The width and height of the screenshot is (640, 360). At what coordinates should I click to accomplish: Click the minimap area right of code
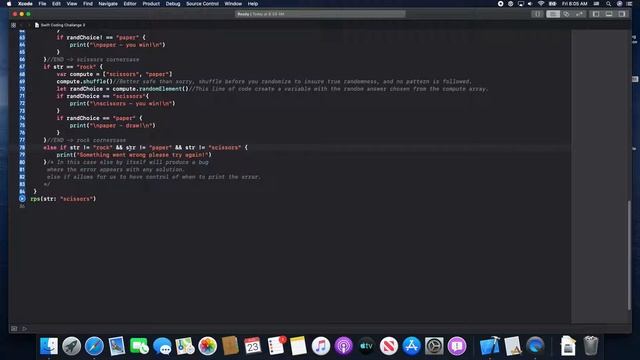point(598,176)
